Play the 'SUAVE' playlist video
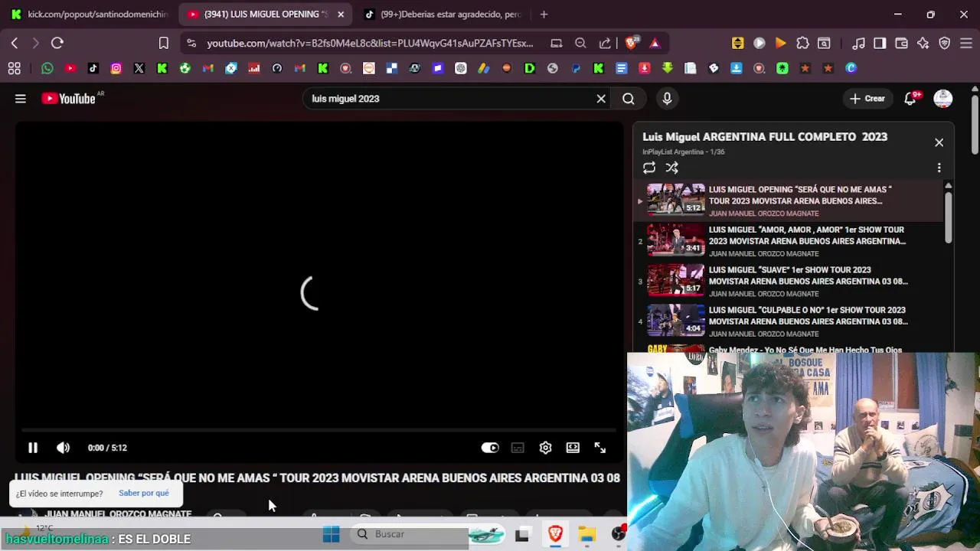 point(788,281)
